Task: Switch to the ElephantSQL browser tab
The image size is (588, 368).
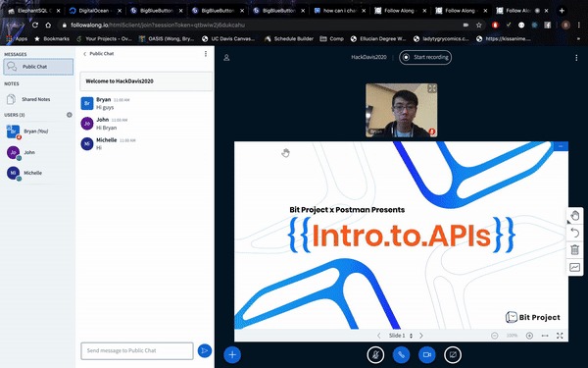Action: (33, 11)
